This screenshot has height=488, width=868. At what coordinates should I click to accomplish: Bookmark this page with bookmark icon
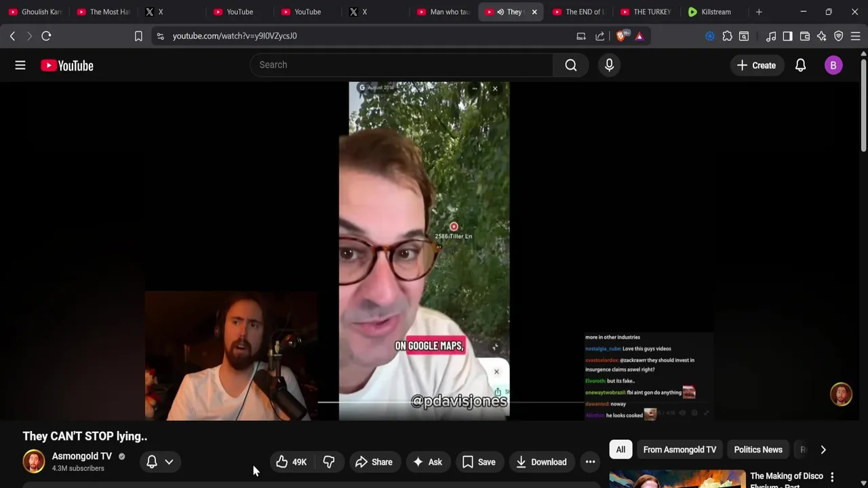(x=138, y=36)
